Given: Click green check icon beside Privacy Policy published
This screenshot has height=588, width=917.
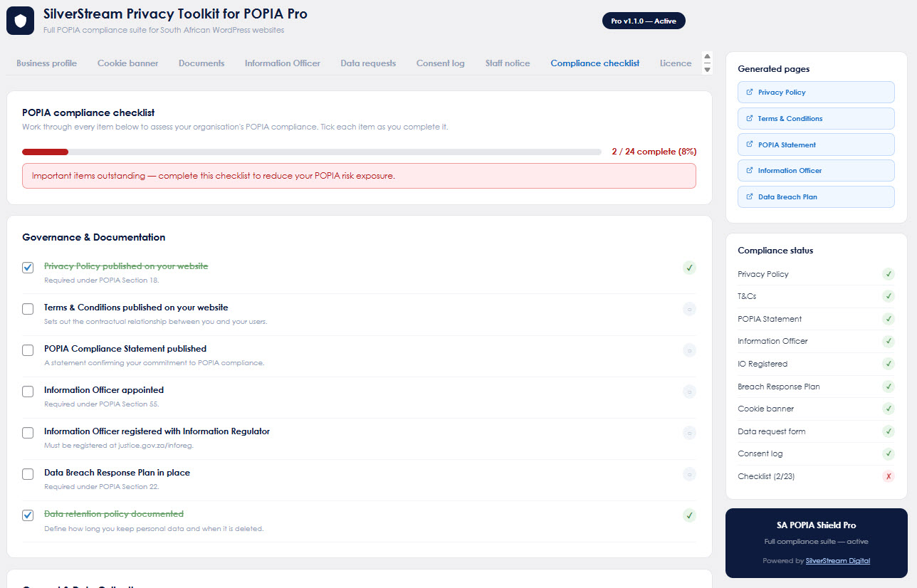Looking at the screenshot, I should click(688, 268).
